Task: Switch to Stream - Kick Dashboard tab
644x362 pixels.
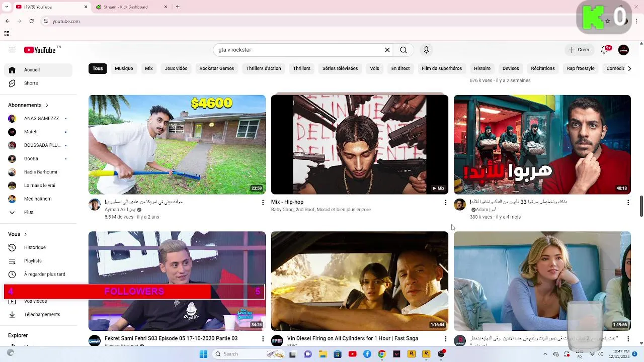Action: 131,7
